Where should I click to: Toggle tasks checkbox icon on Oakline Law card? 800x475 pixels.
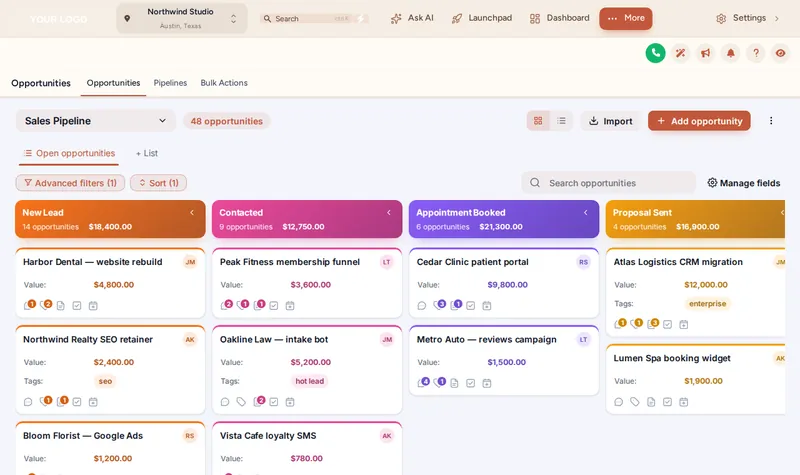tap(274, 402)
